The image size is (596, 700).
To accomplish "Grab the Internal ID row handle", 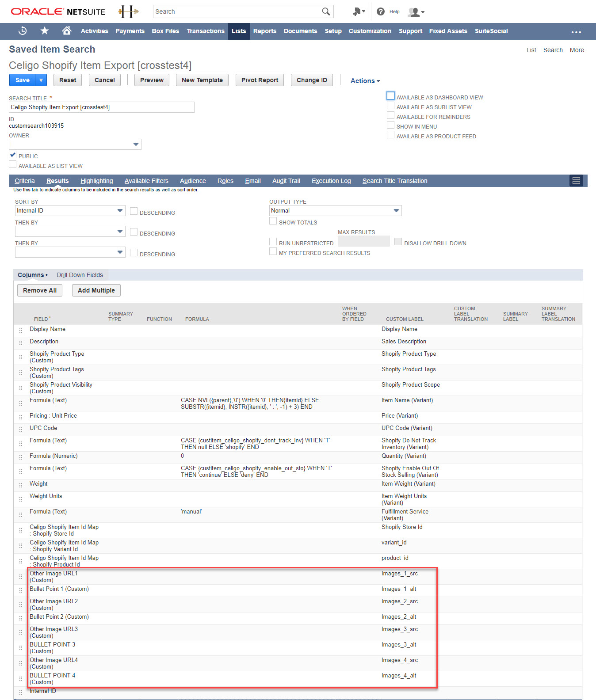I will 21,692.
